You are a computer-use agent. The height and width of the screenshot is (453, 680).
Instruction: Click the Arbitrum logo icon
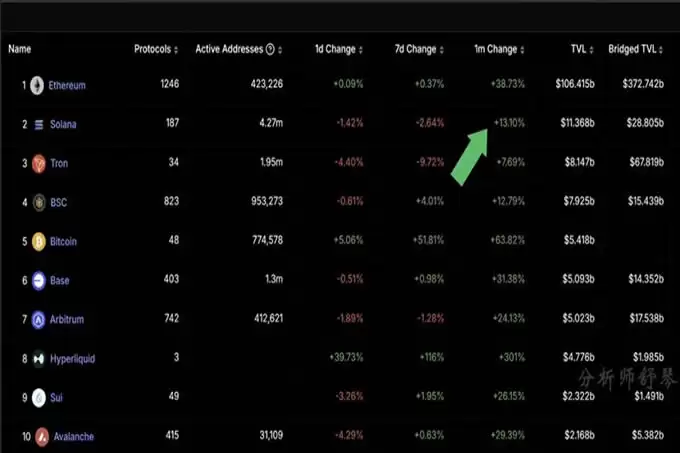tap(37, 319)
